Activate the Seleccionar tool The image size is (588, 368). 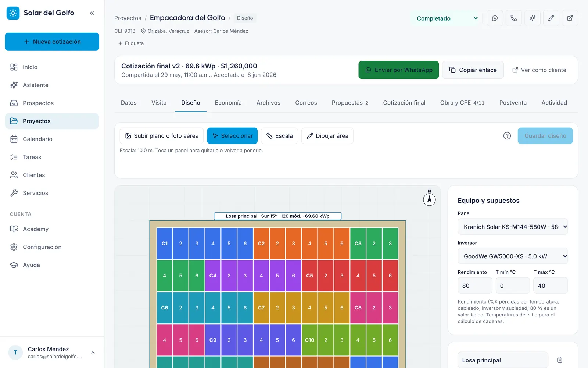[232, 136]
